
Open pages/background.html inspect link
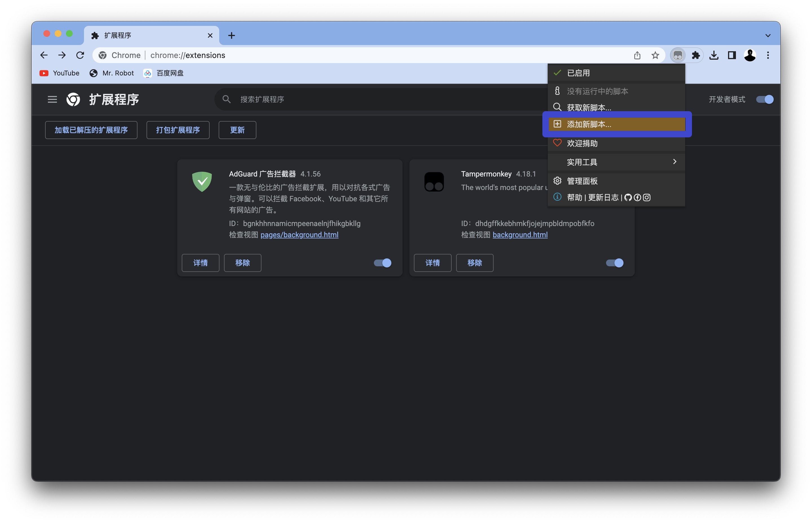299,235
